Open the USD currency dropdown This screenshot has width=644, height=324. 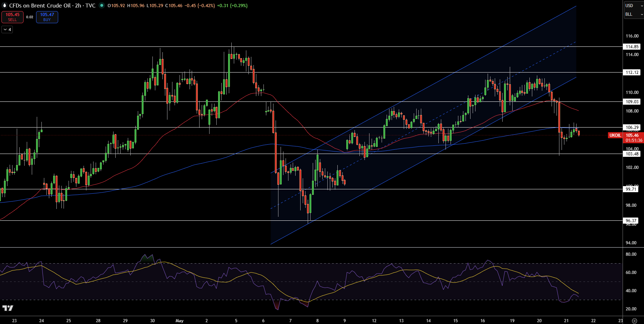click(634, 6)
